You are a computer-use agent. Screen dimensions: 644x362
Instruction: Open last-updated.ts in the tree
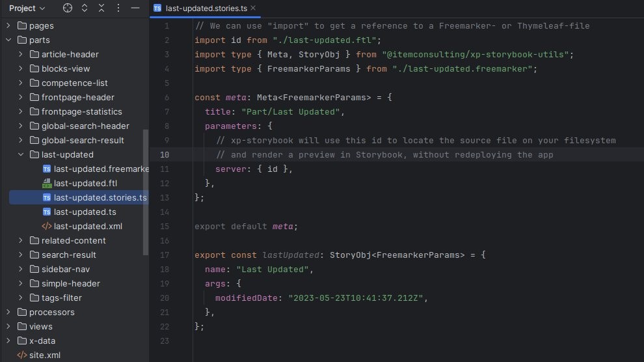click(x=85, y=212)
